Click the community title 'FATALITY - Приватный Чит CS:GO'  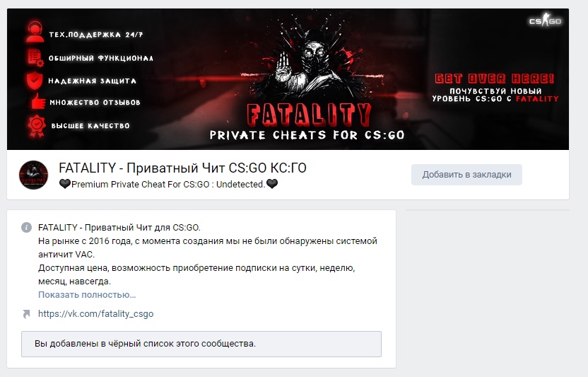pyautogui.click(x=182, y=168)
